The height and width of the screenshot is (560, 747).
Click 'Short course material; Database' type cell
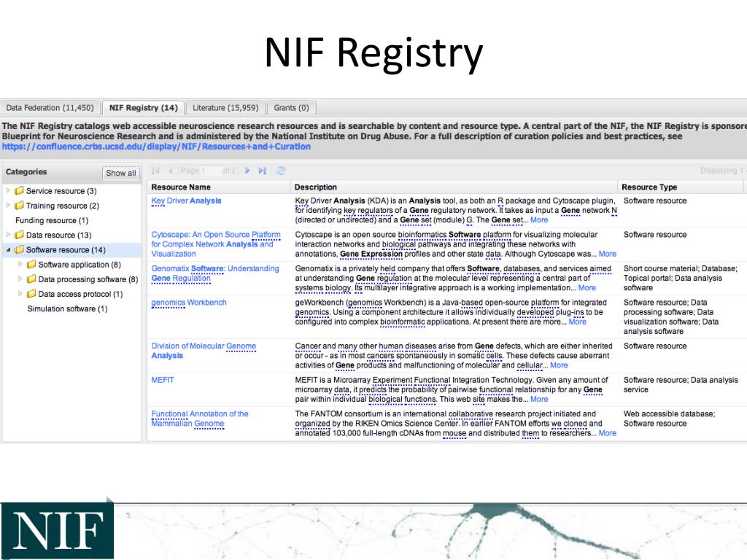681,278
